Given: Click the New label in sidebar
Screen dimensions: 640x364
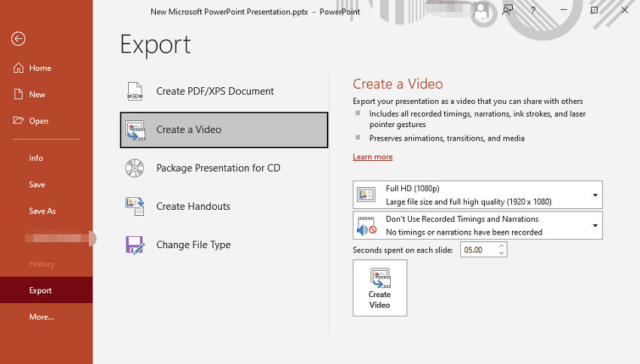Looking at the screenshot, I should 37,95.
